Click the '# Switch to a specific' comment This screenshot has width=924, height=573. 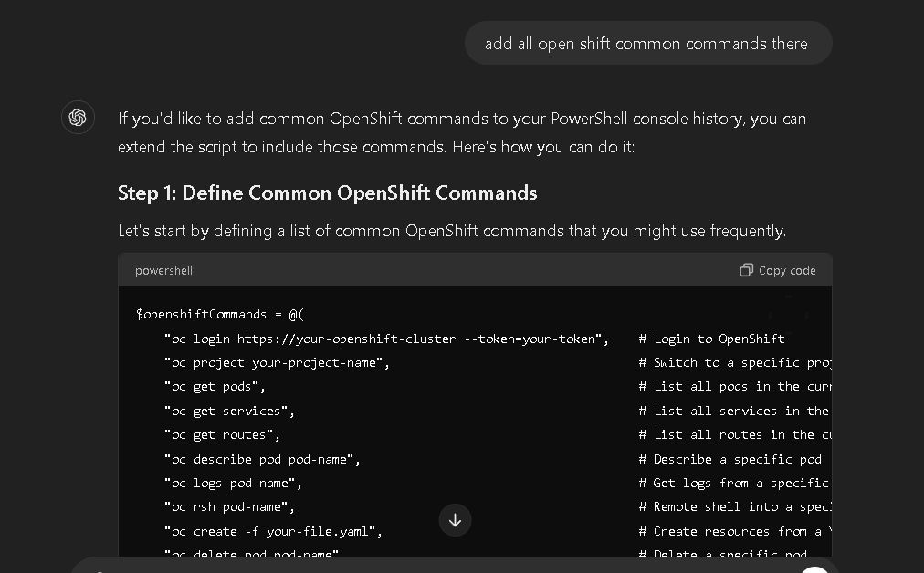point(735,363)
